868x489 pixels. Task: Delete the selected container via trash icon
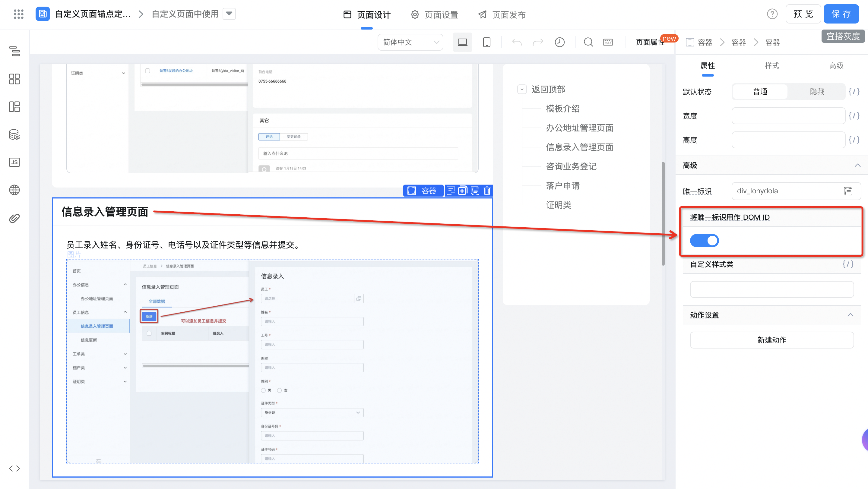pos(487,191)
